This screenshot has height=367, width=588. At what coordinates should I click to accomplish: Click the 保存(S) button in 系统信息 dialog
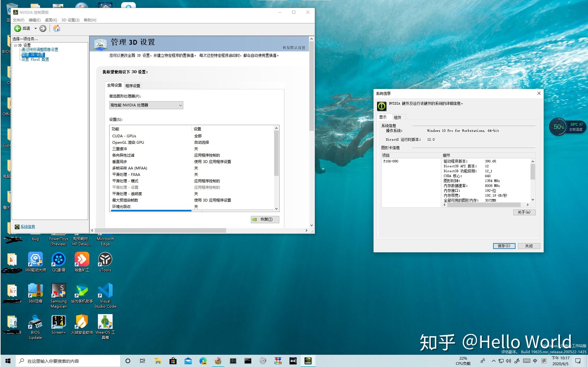click(x=504, y=246)
